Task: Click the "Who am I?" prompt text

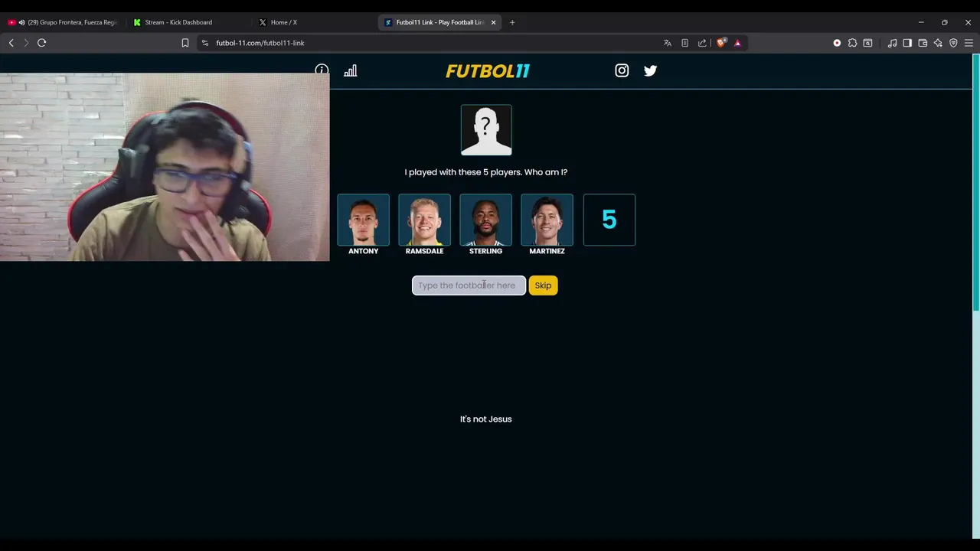Action: pyautogui.click(x=546, y=172)
